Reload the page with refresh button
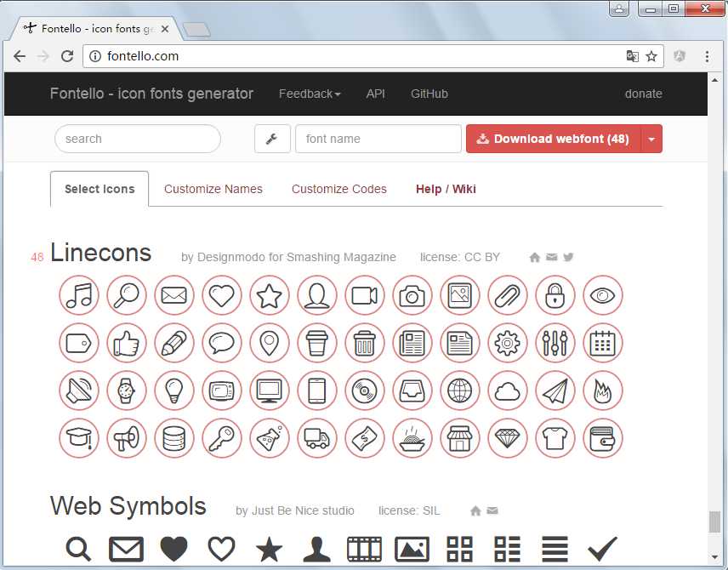728x570 pixels. [67, 56]
